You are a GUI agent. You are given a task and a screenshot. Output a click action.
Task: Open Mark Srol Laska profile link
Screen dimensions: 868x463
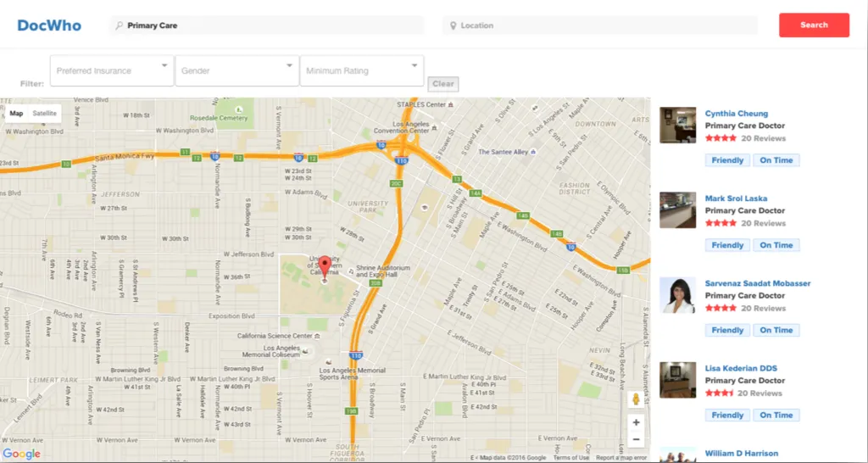pyautogui.click(x=736, y=198)
